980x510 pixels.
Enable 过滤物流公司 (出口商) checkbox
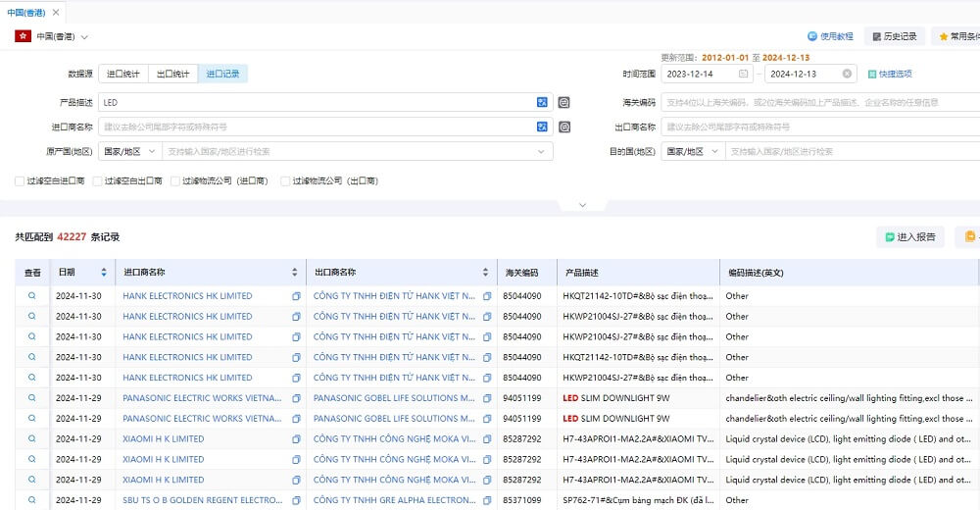click(285, 180)
